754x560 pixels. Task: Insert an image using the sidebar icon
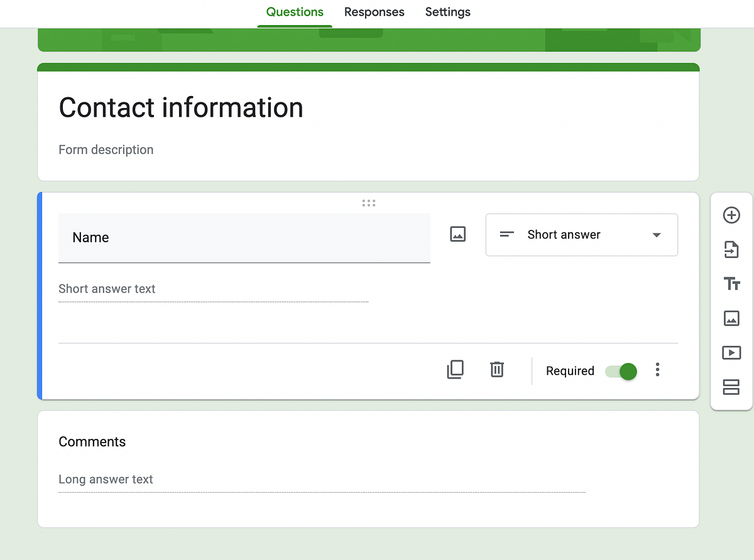(731, 318)
